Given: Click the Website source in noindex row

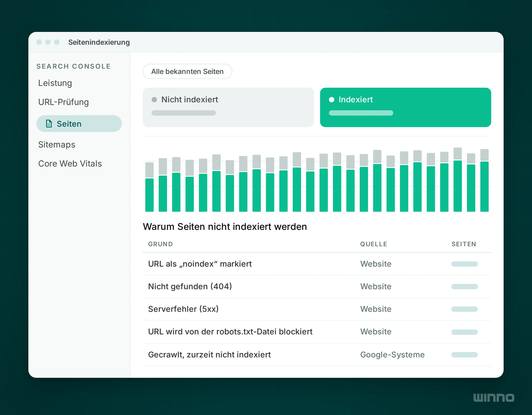Looking at the screenshot, I should (376, 264).
